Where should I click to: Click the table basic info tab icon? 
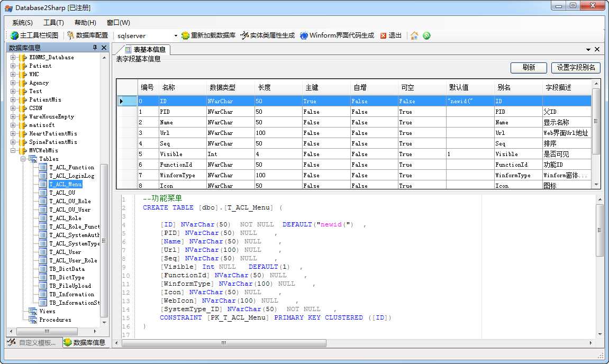pos(128,50)
